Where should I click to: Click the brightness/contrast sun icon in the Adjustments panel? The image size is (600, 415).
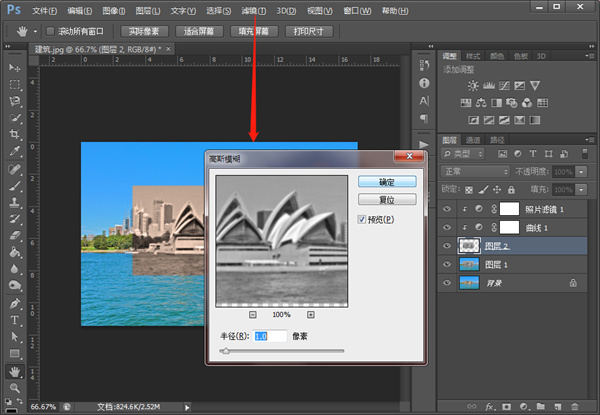point(472,86)
